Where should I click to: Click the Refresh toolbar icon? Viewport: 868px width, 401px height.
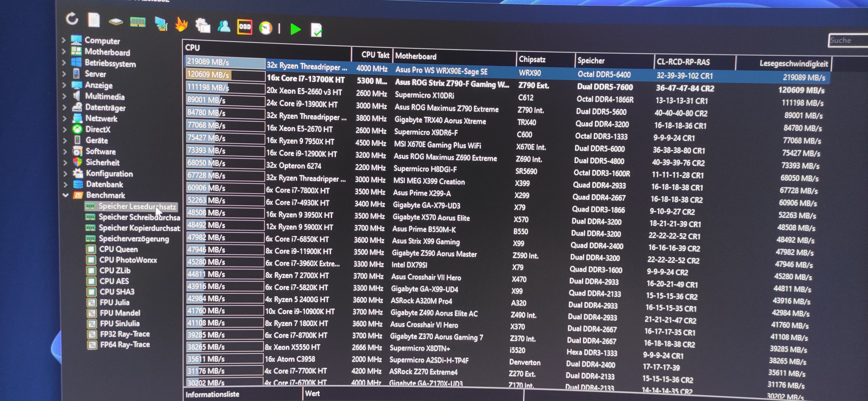point(72,19)
